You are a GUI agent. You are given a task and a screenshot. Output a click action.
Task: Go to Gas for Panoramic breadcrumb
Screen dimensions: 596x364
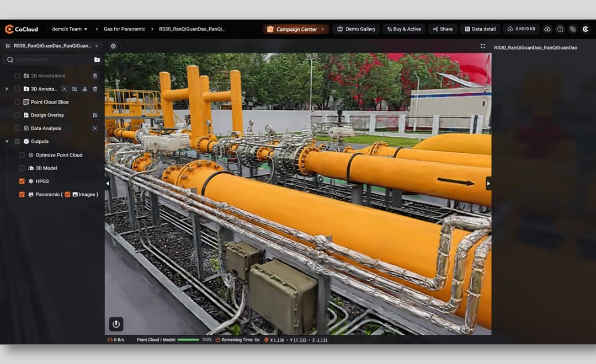(x=124, y=29)
